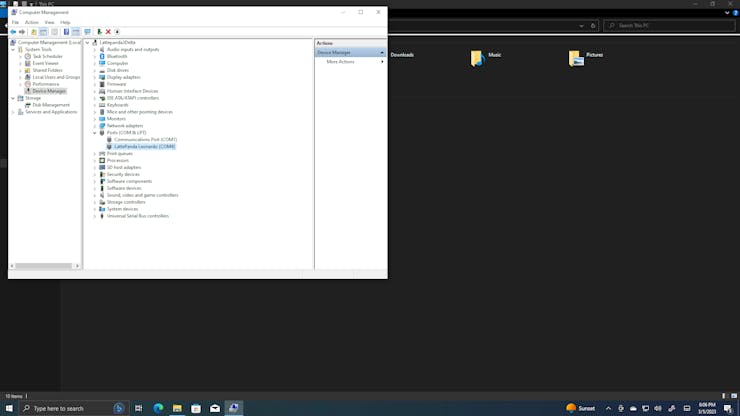The height and width of the screenshot is (416, 740).
Task: Expand the Display adapters category
Action: tap(95, 77)
